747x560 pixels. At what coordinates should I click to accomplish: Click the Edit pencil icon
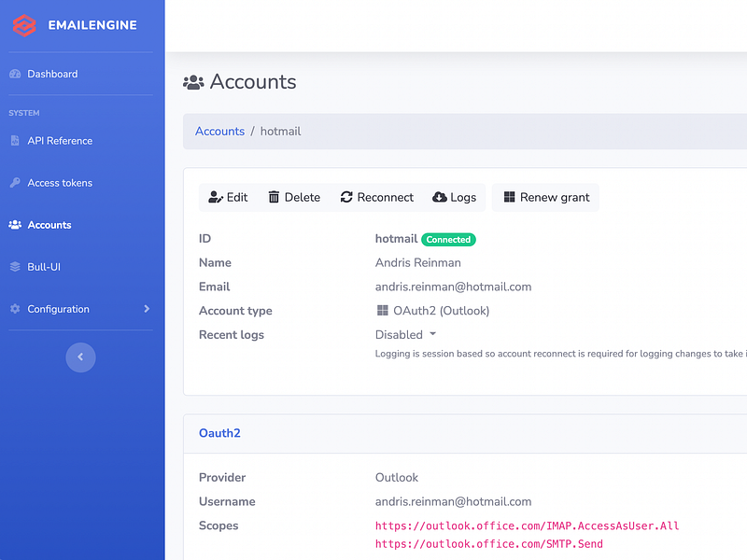coord(216,197)
